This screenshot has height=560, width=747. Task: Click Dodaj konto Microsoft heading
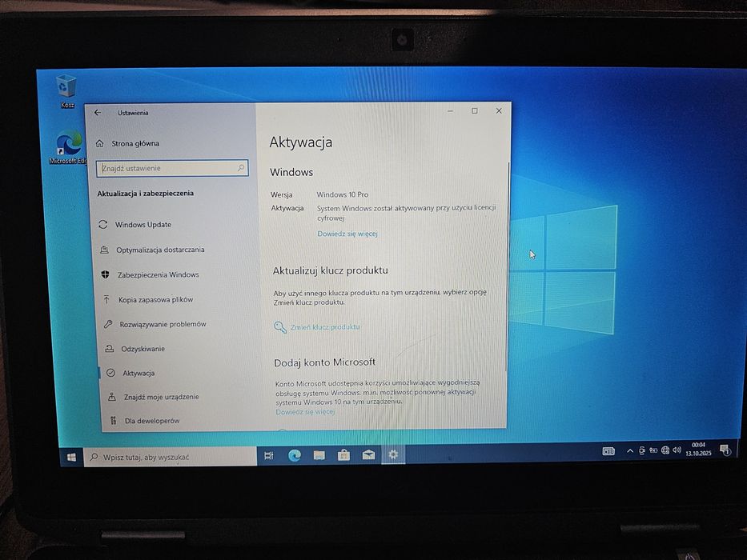point(324,362)
